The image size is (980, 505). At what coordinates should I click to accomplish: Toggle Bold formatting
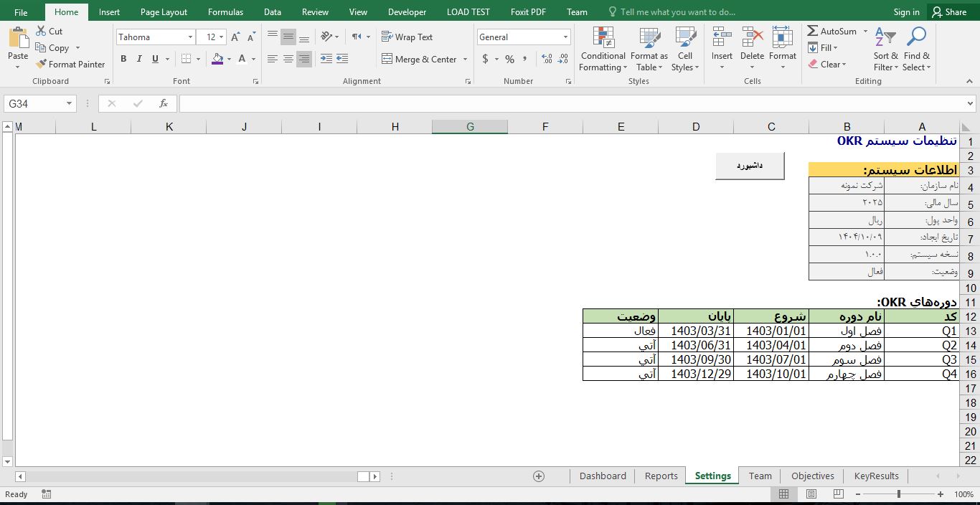pos(123,60)
